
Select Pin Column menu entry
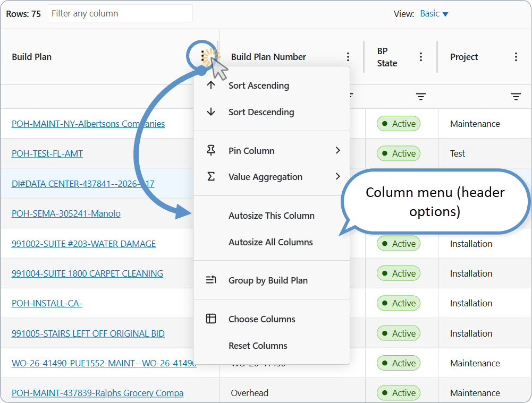click(272, 150)
